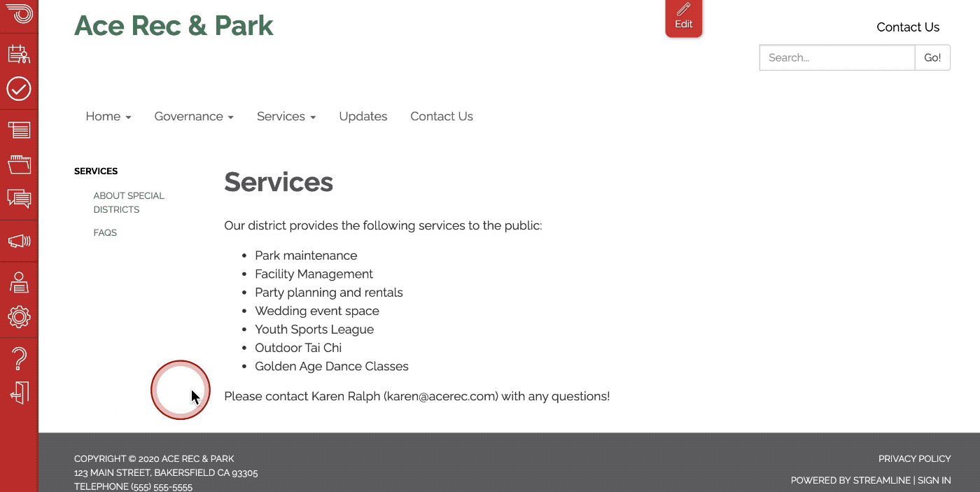Select SERVICES in the left sidebar menu
This screenshot has height=492, width=980.
96,171
